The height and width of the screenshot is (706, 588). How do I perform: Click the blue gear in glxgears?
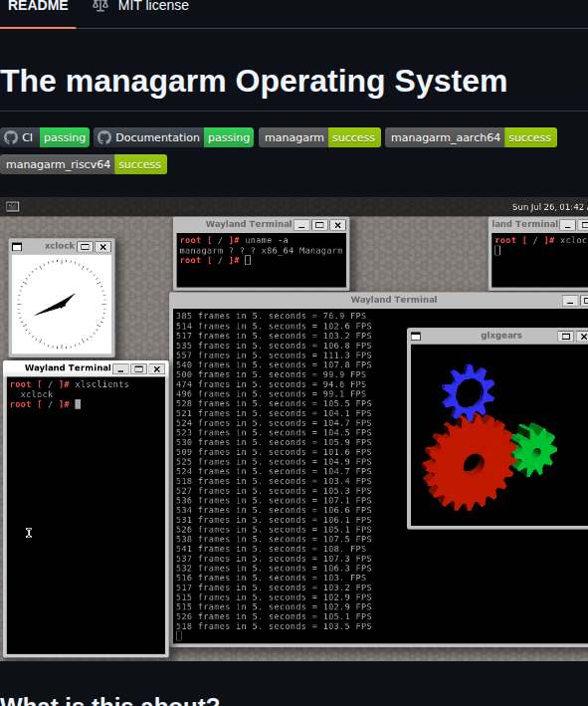[469, 392]
